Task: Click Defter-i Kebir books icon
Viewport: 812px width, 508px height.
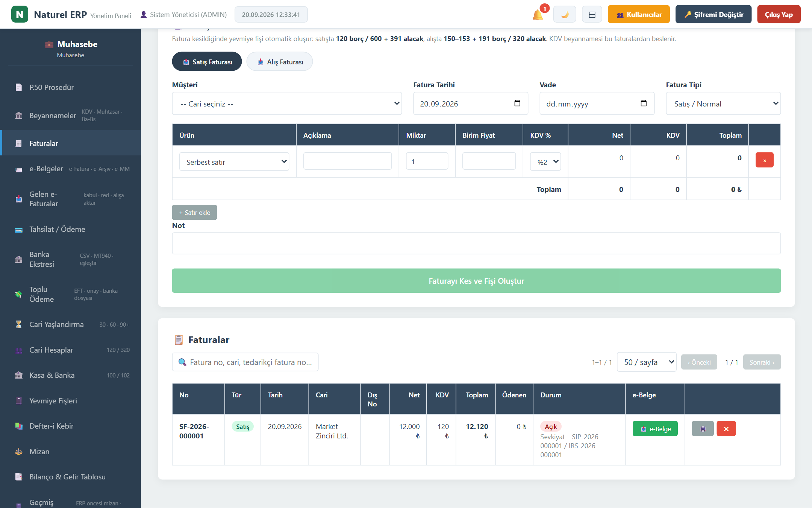Action: tap(18, 426)
